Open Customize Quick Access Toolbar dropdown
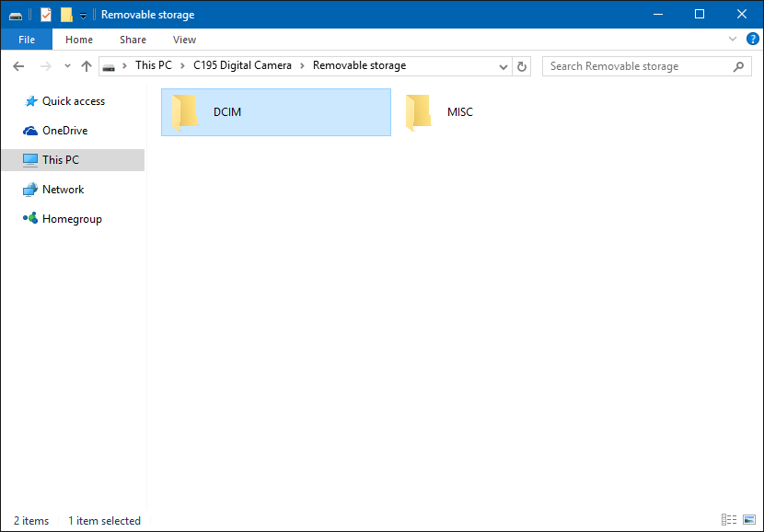764x532 pixels. 83,15
